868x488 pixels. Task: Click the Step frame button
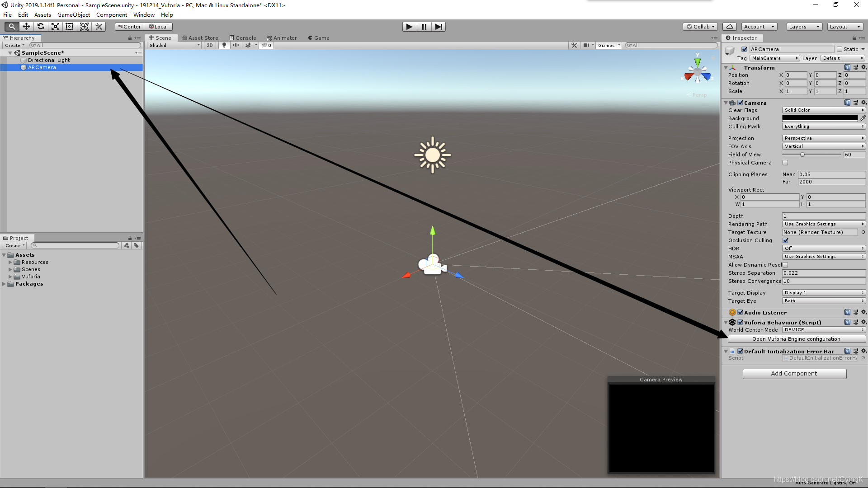(439, 27)
